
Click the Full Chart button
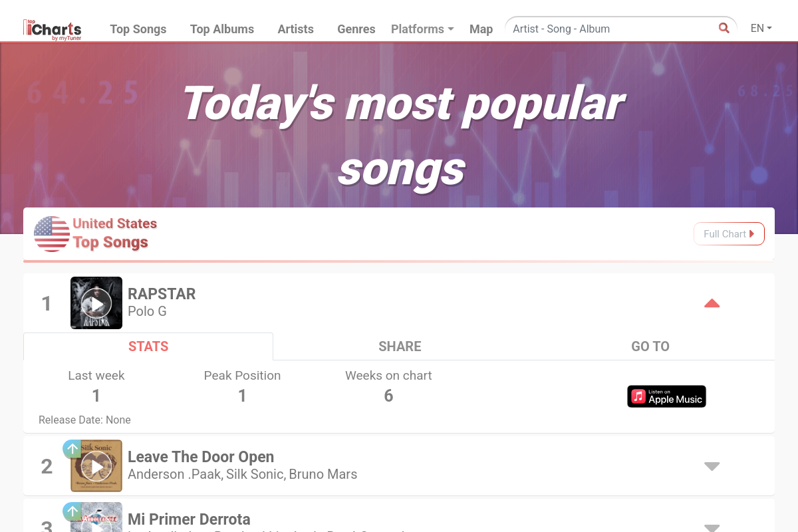(729, 233)
